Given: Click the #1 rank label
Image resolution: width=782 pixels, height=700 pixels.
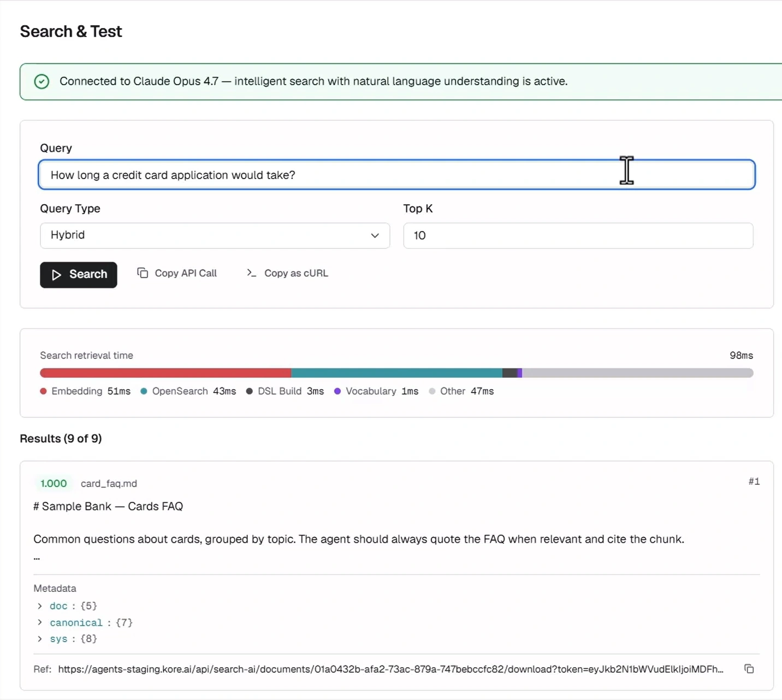Looking at the screenshot, I should point(754,482).
